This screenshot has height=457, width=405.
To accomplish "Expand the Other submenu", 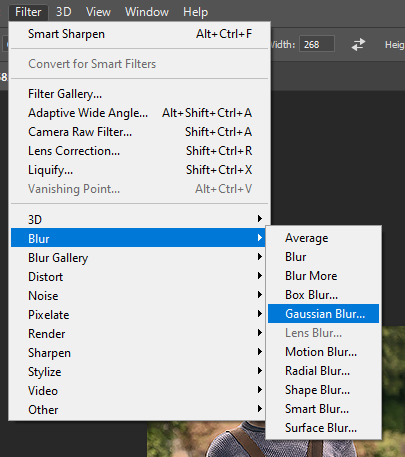I will point(138,409).
